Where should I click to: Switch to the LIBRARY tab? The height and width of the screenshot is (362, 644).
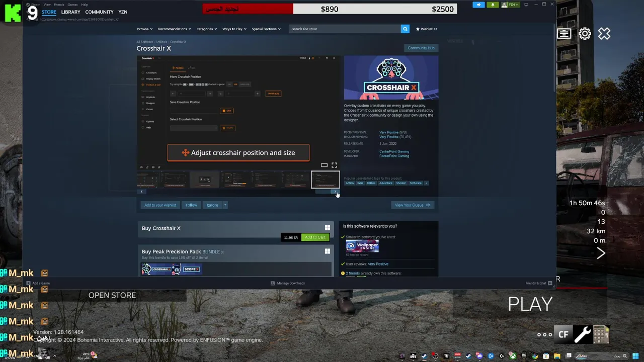click(x=70, y=12)
